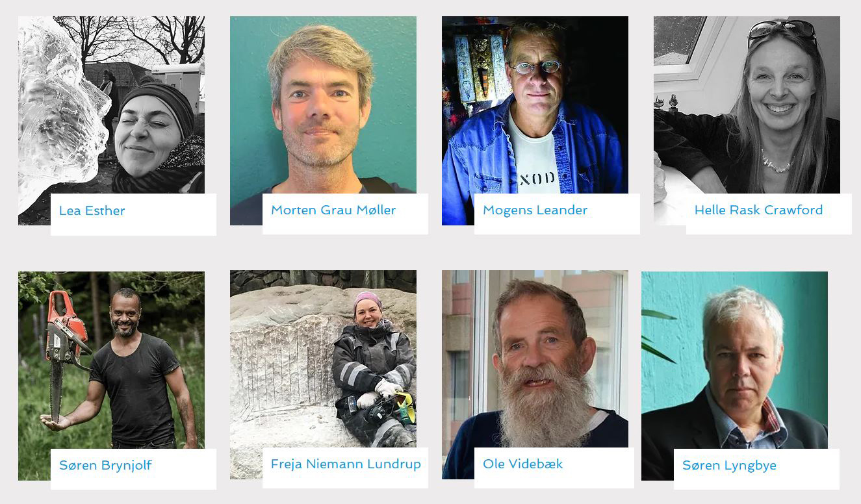Viewport: 861px width, 504px height.
Task: Select the white caption box under Søren Brynjolf
Action: (133, 469)
